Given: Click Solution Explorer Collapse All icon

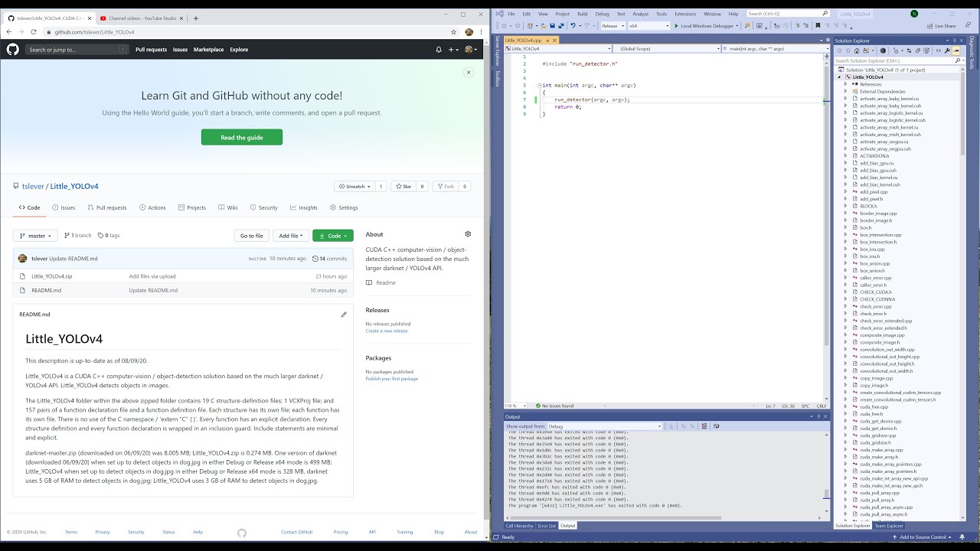Looking at the screenshot, I should pyautogui.click(x=918, y=51).
